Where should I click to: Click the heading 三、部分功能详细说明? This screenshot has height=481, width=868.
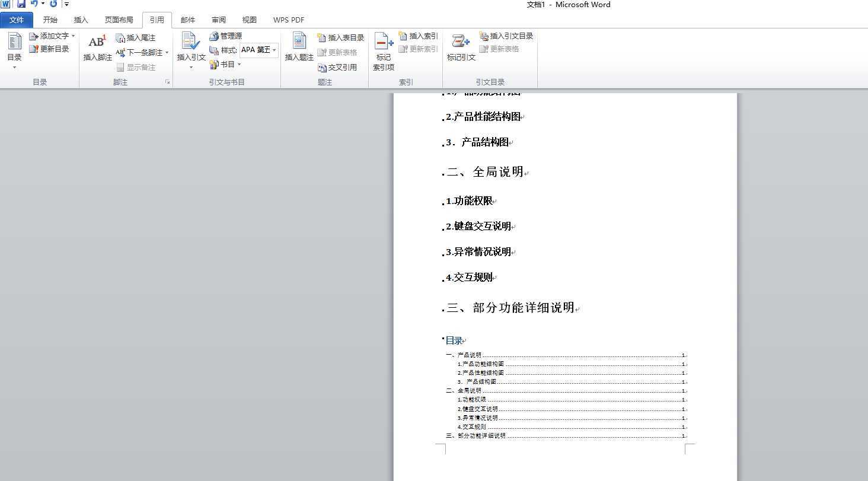(510, 308)
